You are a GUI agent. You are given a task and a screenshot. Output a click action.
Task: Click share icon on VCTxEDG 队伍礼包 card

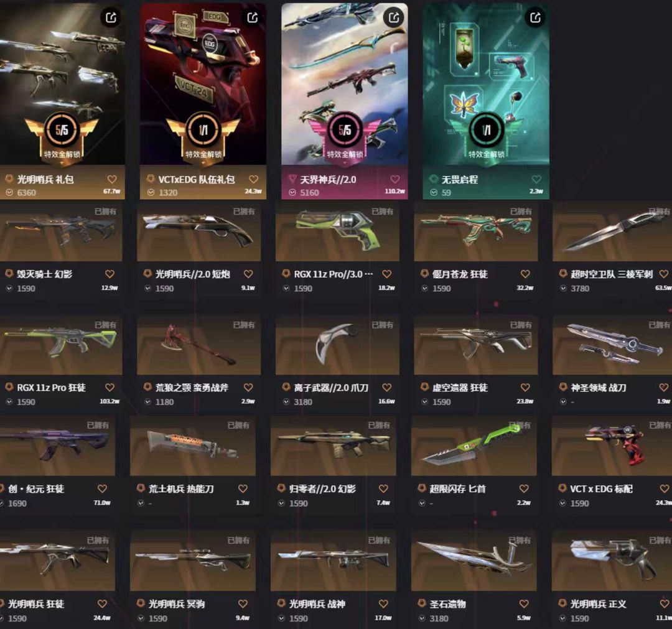pos(253,17)
